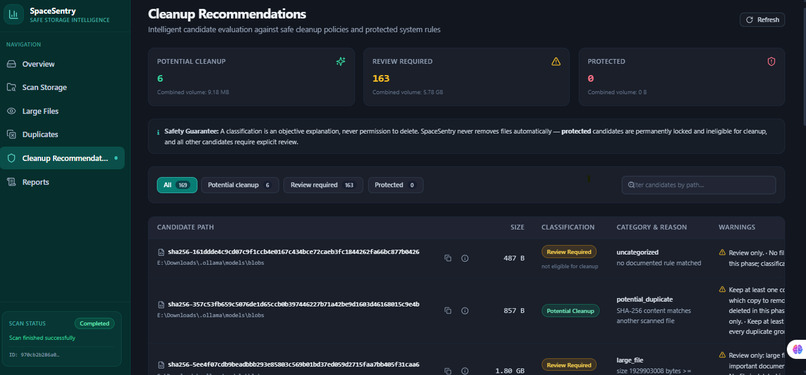Click Category & Reason column header

(x=651, y=227)
